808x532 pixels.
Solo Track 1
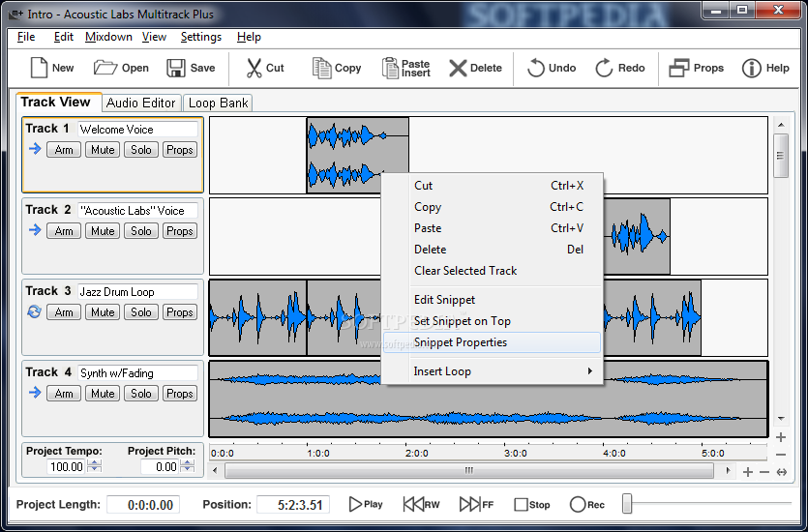(x=141, y=150)
